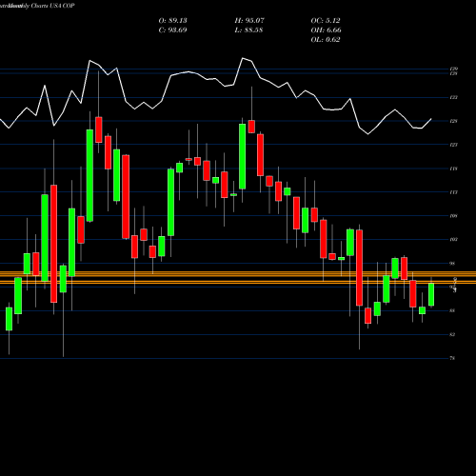This screenshot has width=476, height=476.
Task: Click the '78' price axis label
Action: pos(453,358)
